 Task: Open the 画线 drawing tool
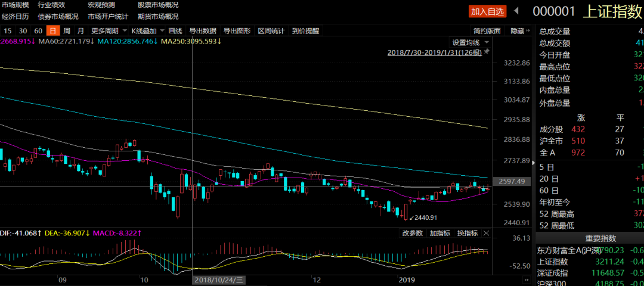[175, 31]
